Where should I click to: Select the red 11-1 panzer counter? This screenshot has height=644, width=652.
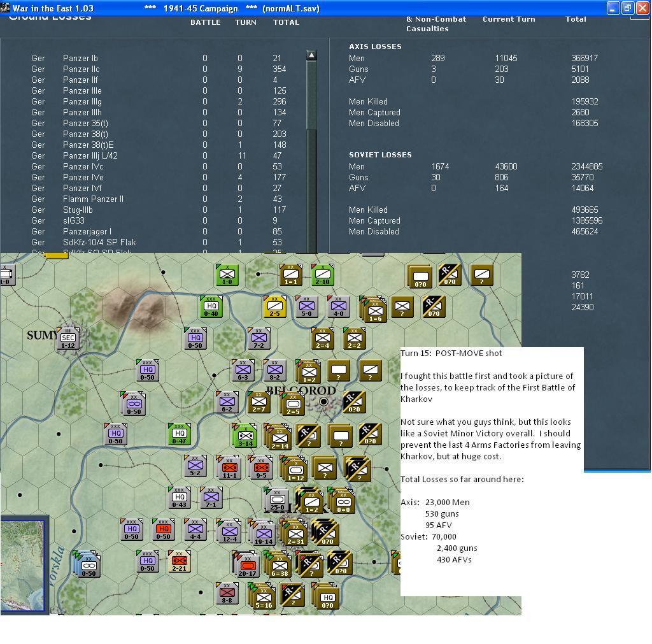click(229, 467)
